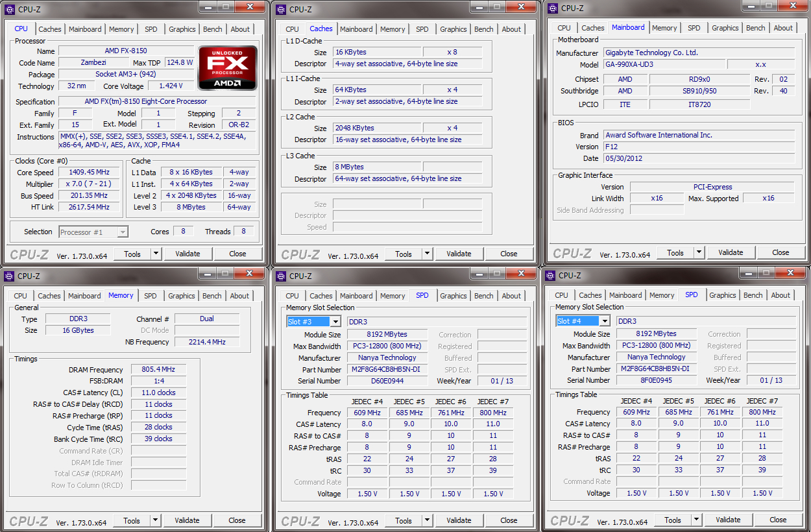
Task: Click CPU-Z title icon in Slot #4 SPD window
Action: pyautogui.click(x=551, y=275)
